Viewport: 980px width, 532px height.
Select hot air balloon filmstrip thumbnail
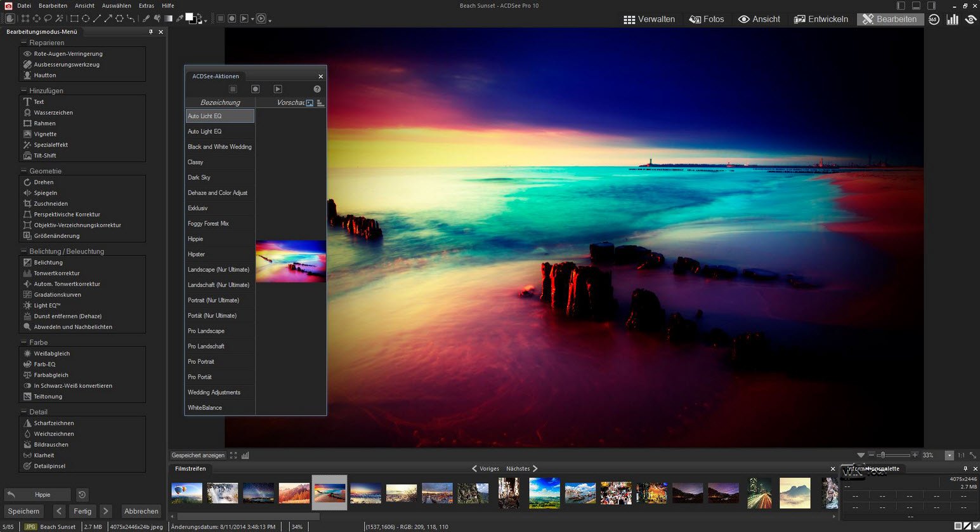point(186,493)
